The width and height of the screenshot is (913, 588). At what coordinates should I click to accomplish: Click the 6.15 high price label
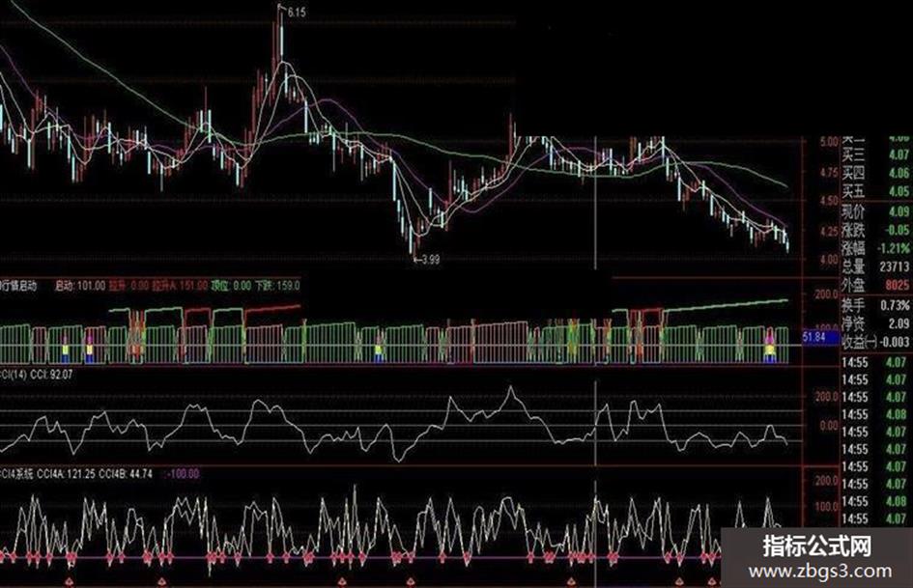point(297,11)
